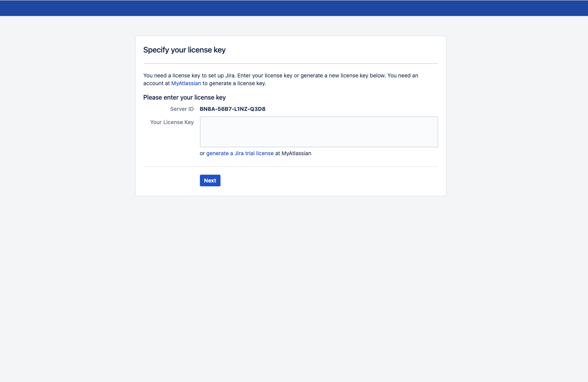Click the sentence You need a license key to set up Jira
Viewport: 588px width, 382px height.
pos(189,76)
